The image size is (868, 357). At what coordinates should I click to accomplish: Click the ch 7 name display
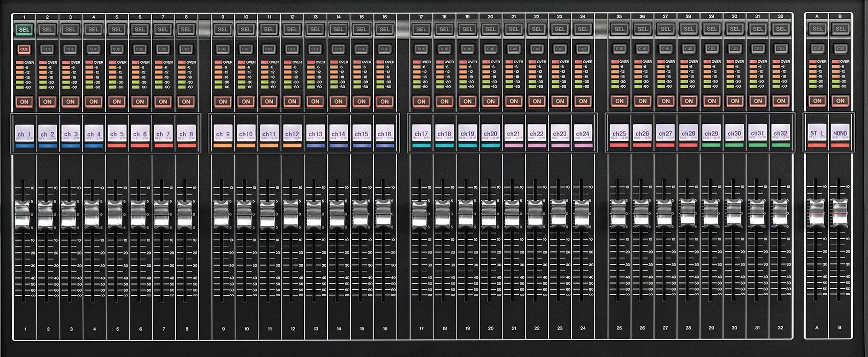[163, 133]
